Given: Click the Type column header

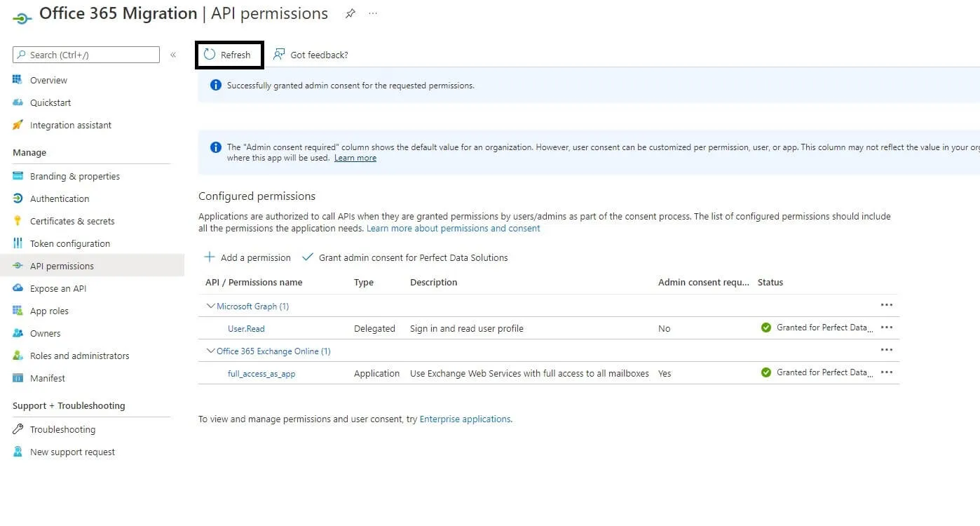Looking at the screenshot, I should pyautogui.click(x=364, y=283).
